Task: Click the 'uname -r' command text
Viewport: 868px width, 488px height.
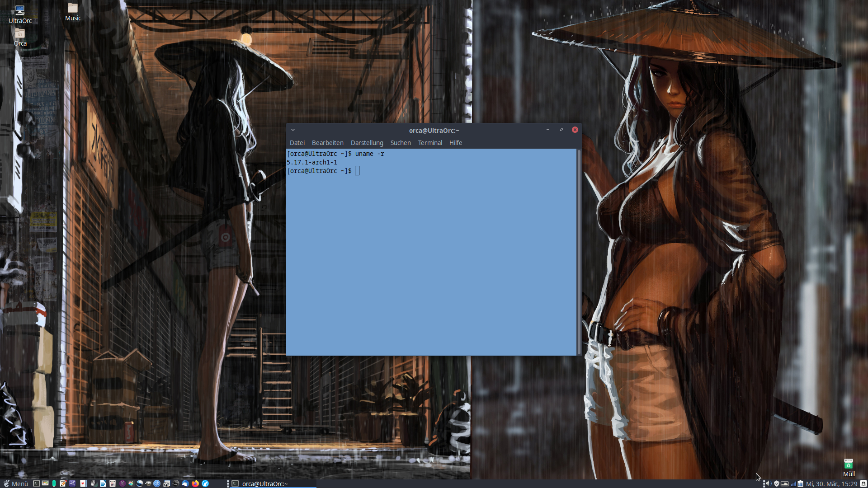Action: click(369, 154)
